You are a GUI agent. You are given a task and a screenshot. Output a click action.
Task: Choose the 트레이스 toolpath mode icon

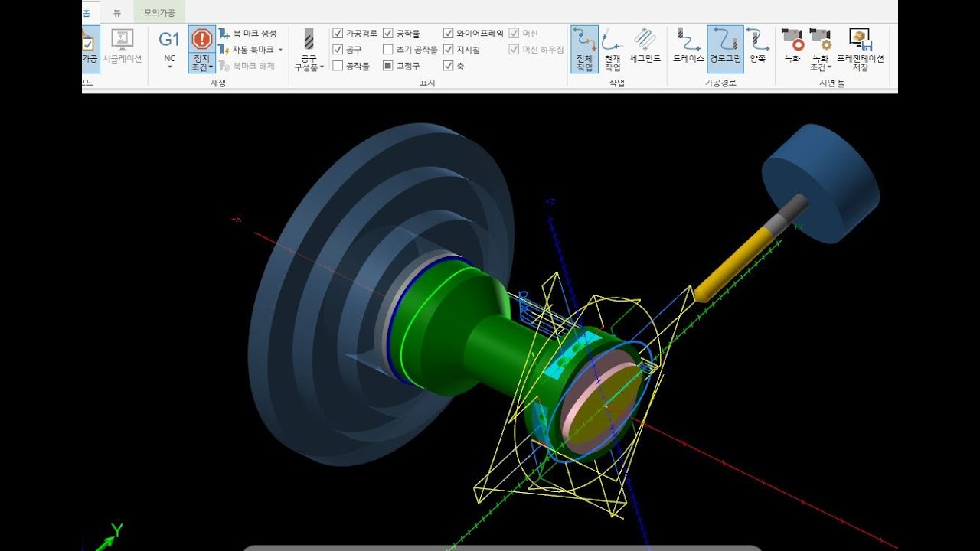688,39
